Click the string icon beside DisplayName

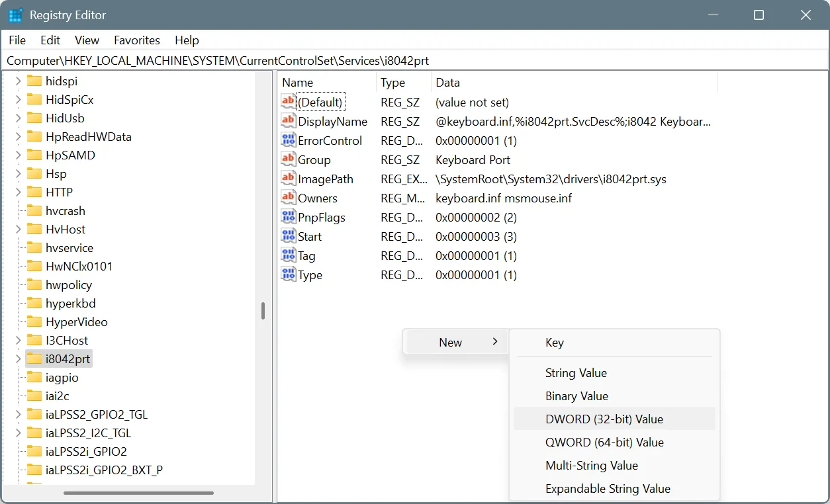[288, 121]
